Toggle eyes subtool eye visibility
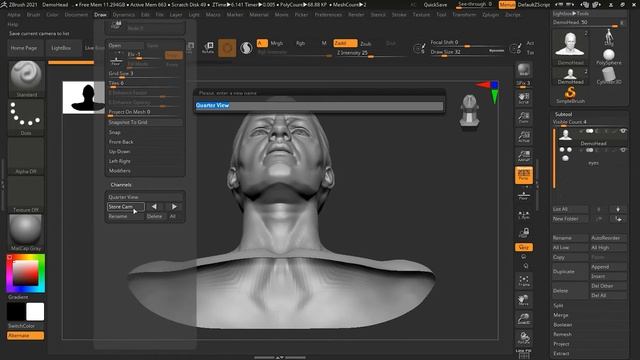This screenshot has width=640, height=360. tap(623, 150)
